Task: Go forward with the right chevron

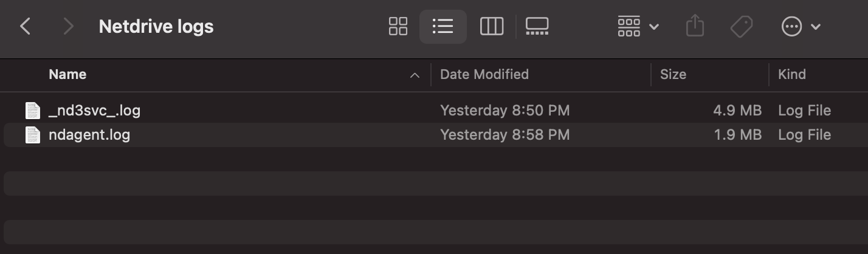Action: tap(68, 26)
